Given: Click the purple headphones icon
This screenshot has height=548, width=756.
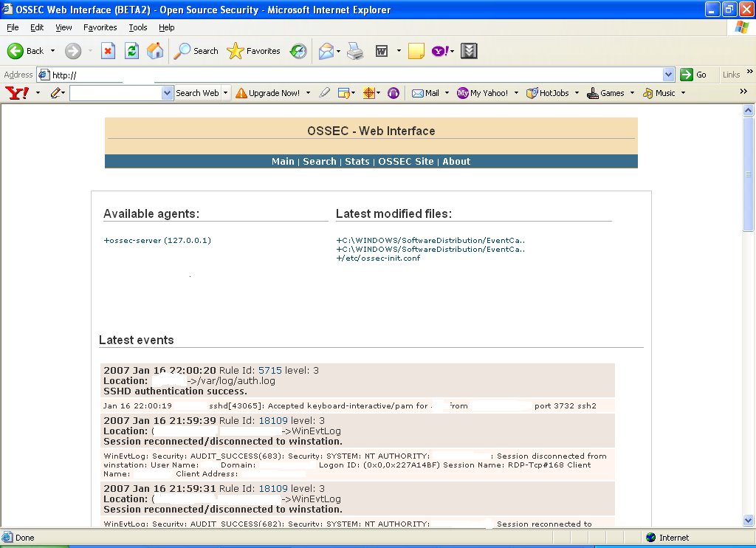Looking at the screenshot, I should 394,92.
